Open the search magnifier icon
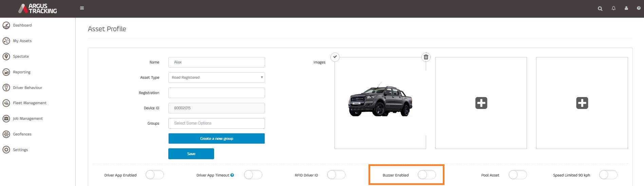The width and height of the screenshot is (644, 186). (x=600, y=8)
